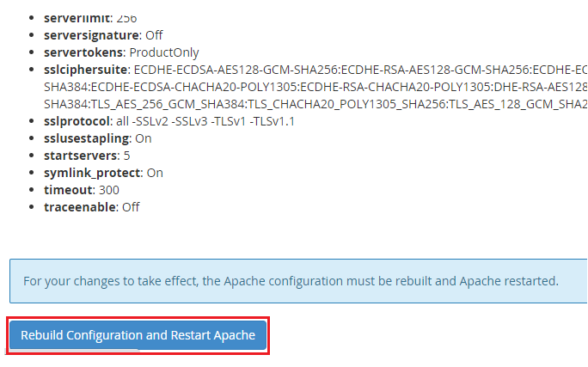
Task: Click the servertokens setting label
Action: click(83, 52)
